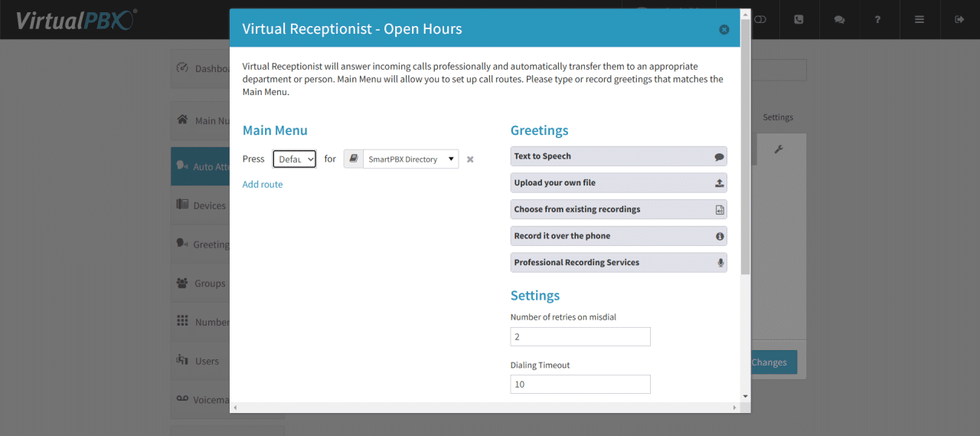The width and height of the screenshot is (980, 436).
Task: Click the speech bubble icon on Text to Speech
Action: point(719,156)
